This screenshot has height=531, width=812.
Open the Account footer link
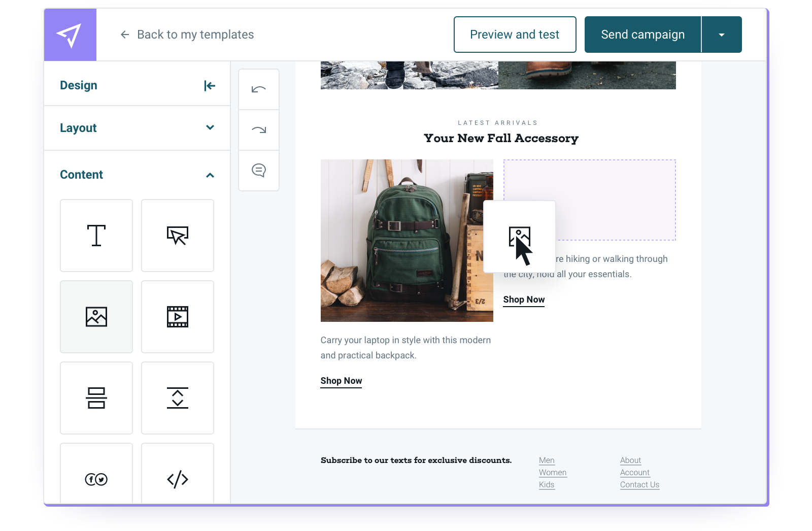(634, 473)
